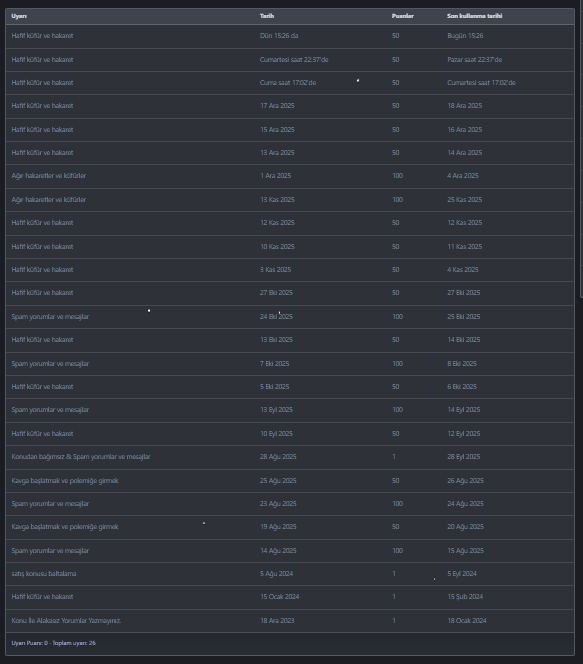Screen dimensions: 583x664
Task: Click the vertical scrollbar on the right edge
Action: coord(581,148)
